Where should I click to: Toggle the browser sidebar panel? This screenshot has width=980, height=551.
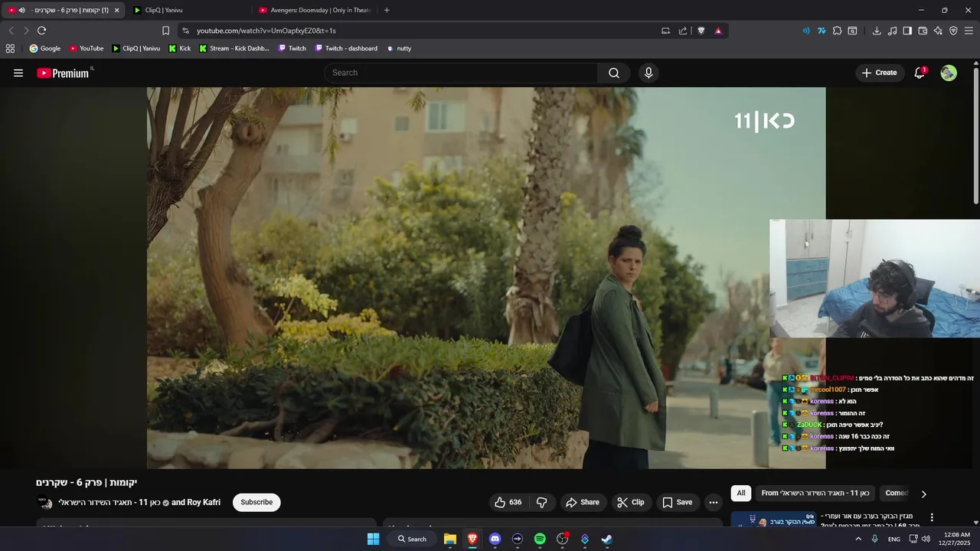click(907, 31)
